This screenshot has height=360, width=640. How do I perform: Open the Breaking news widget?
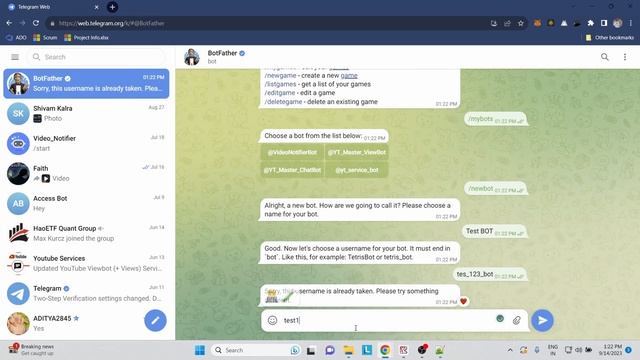coord(32,350)
